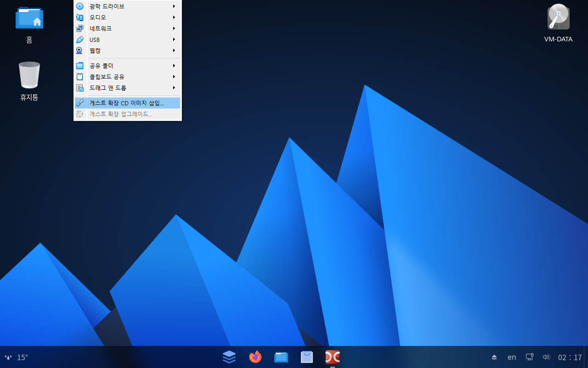Click the eject tray icon
The image size is (588, 368).
494,357
